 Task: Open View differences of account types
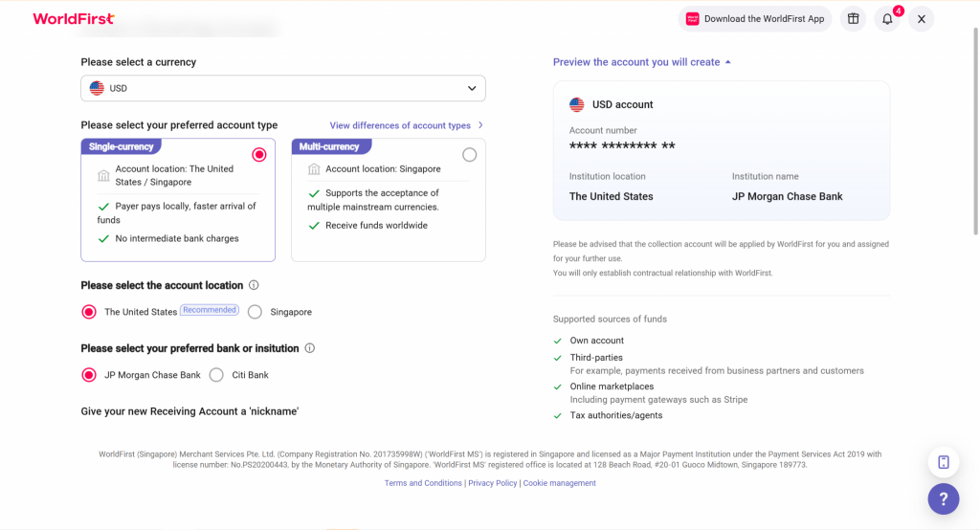pos(406,125)
